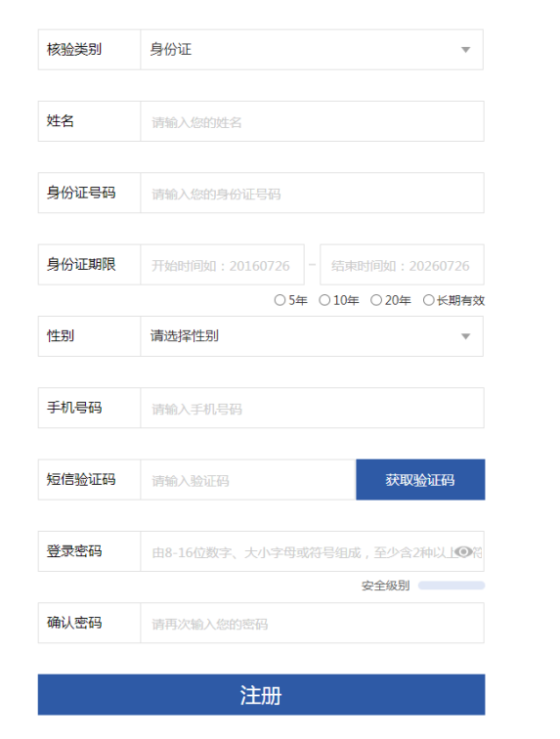
Task: Select the 5年 validity radio button
Action: (x=280, y=300)
